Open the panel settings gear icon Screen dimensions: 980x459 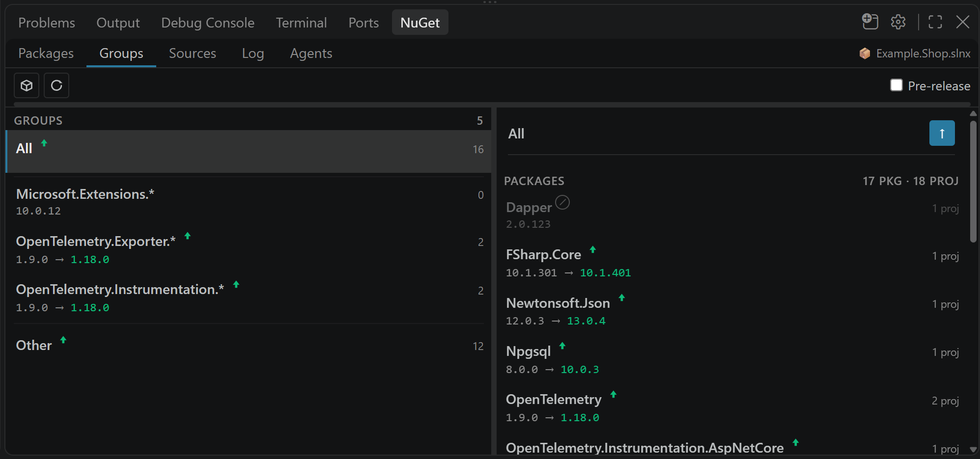click(898, 22)
